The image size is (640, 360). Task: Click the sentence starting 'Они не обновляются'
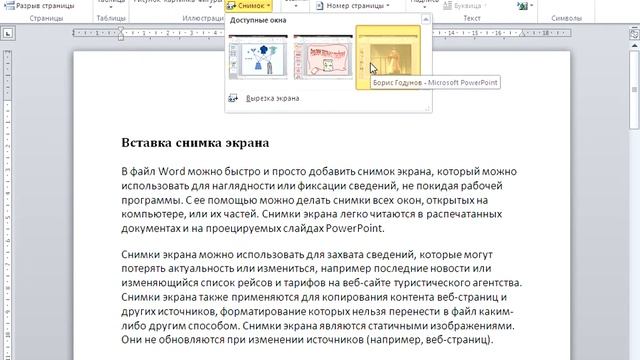pyautogui.click(x=307, y=340)
